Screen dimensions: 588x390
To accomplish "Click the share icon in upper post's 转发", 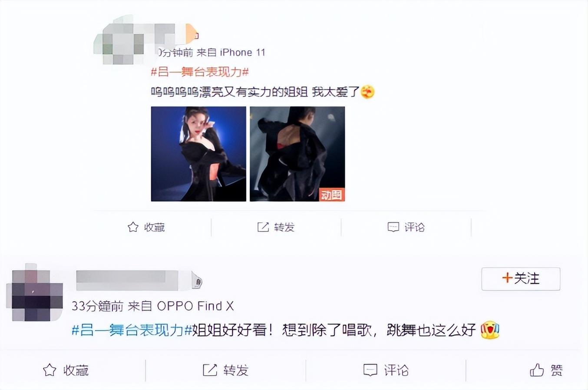I will [263, 227].
